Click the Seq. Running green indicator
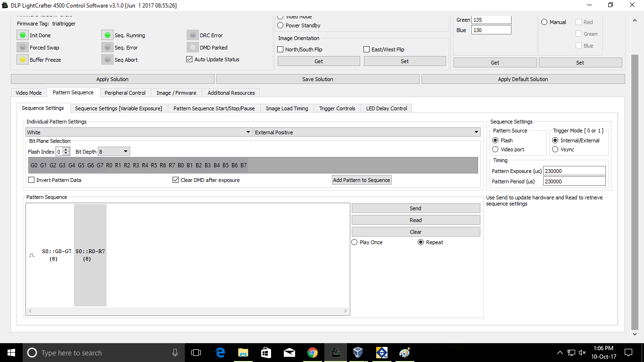 point(107,35)
